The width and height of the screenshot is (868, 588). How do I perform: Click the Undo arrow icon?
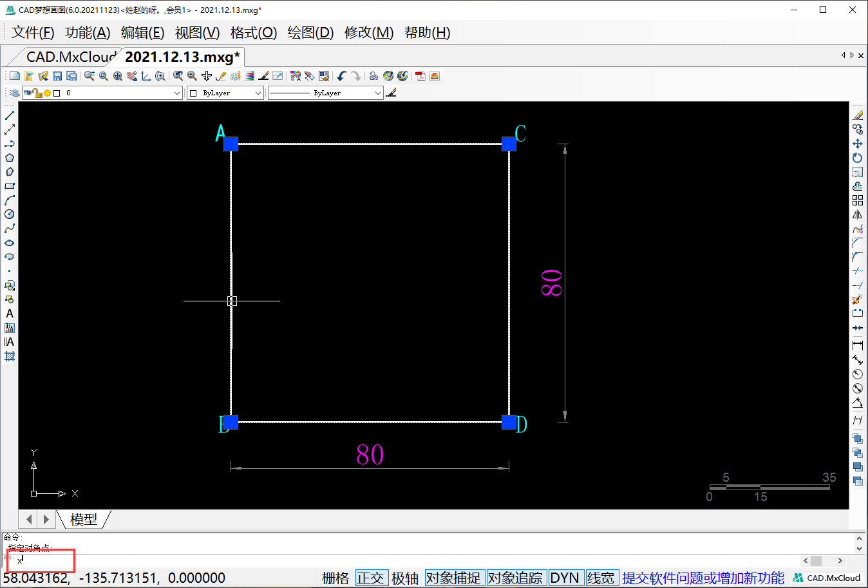tap(341, 76)
